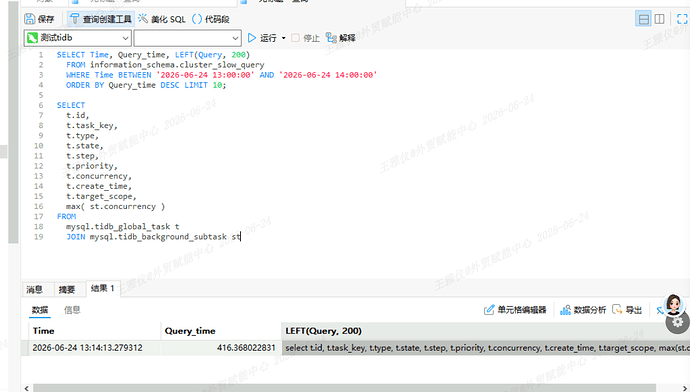Toggle fullscreen editor mode icon
Viewport: 690px width, 392px height.
[683, 19]
